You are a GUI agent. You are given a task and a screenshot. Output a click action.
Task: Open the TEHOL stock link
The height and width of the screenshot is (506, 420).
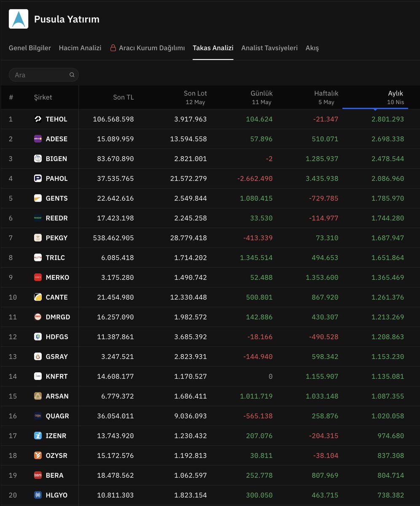[57, 119]
